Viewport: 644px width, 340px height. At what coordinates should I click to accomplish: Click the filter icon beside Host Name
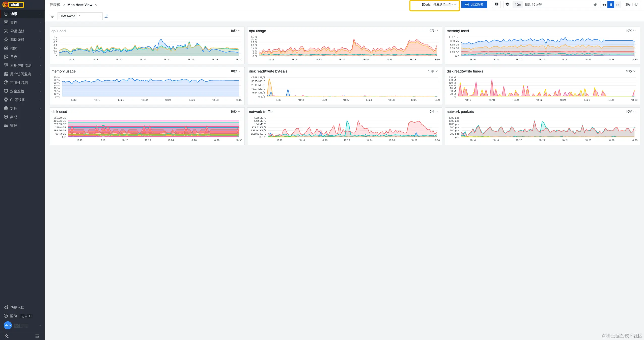coord(52,16)
